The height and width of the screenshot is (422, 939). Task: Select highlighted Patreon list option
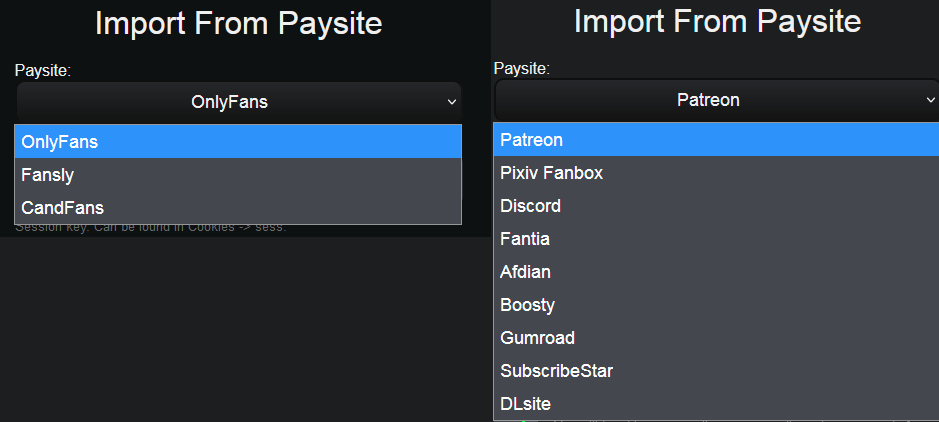pos(716,139)
